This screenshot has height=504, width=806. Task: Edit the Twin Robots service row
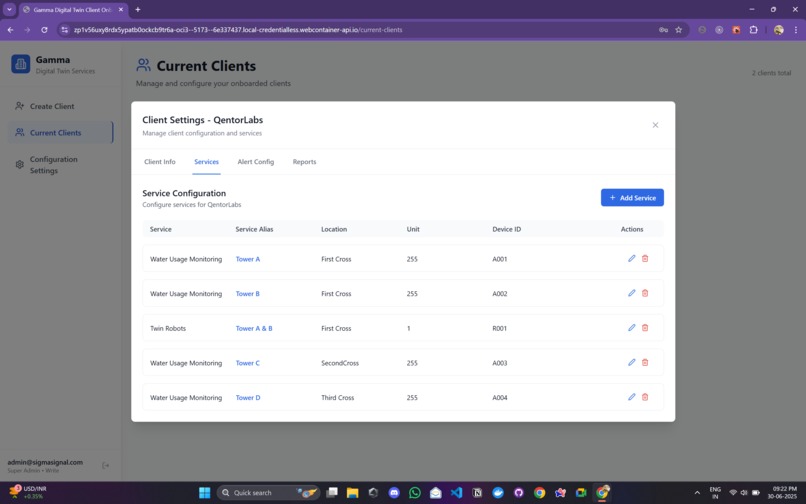tap(631, 328)
